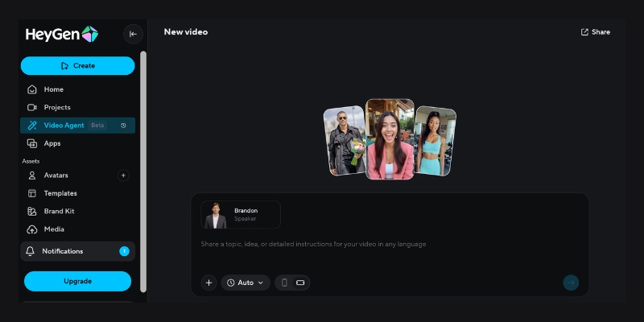644x322 pixels.
Task: Open Video Agent history clock icon
Action: pos(123,126)
